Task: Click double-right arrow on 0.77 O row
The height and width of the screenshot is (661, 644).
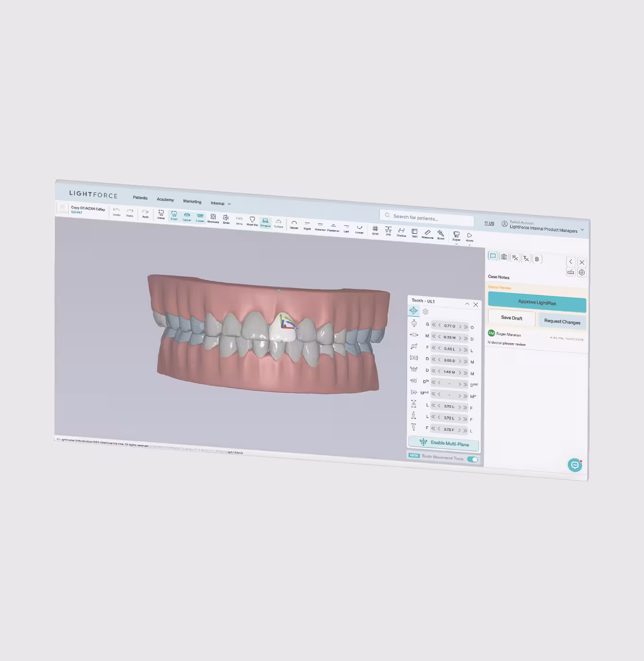Action: click(466, 327)
